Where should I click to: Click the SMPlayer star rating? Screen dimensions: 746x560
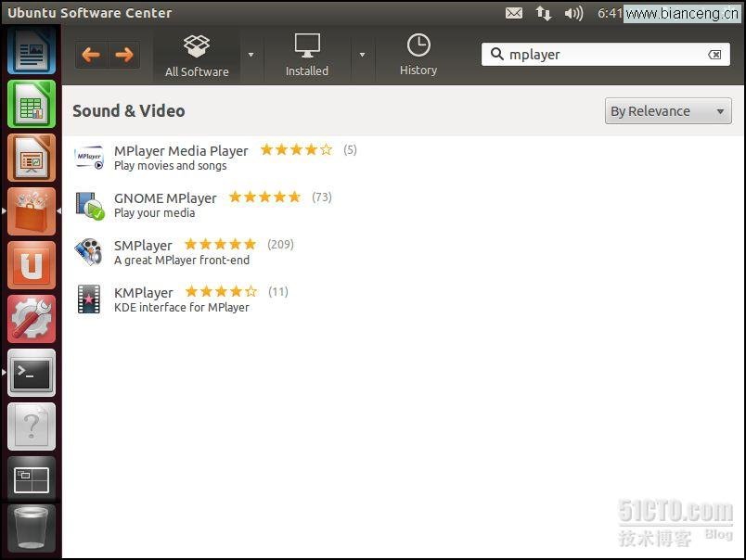(x=220, y=245)
